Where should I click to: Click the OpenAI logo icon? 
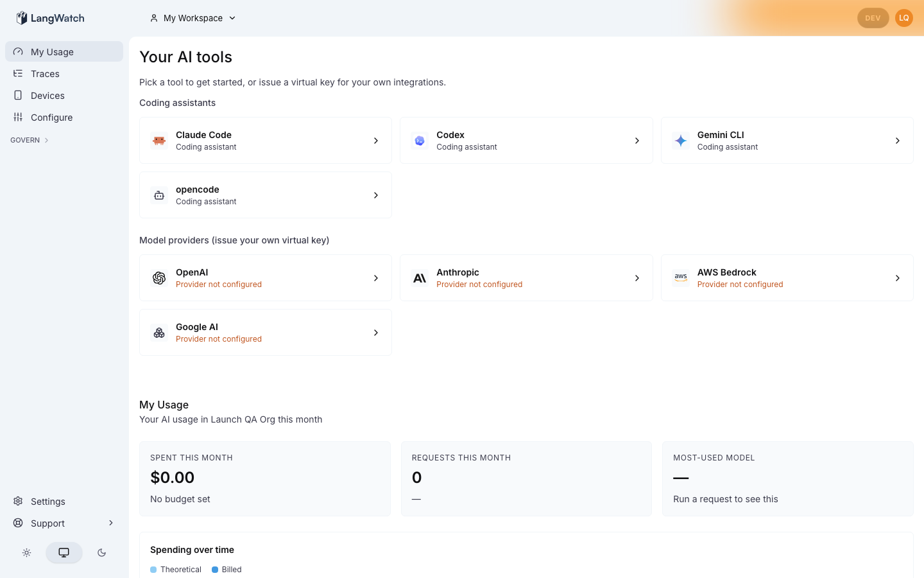(159, 278)
